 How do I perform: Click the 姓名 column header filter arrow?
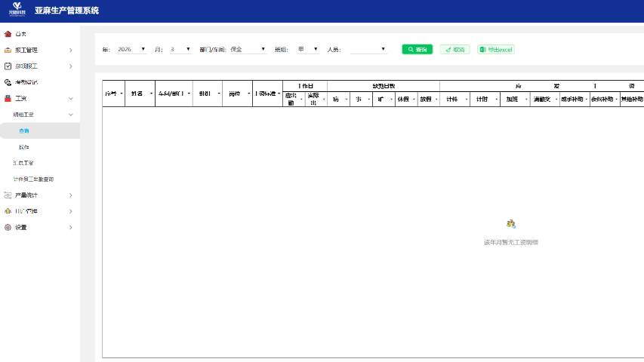[151, 94]
